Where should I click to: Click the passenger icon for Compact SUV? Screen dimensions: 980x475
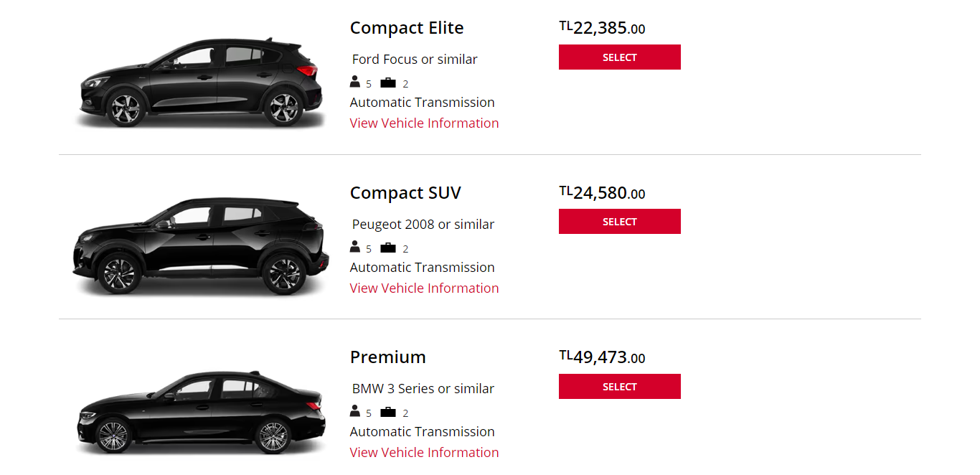pos(355,247)
